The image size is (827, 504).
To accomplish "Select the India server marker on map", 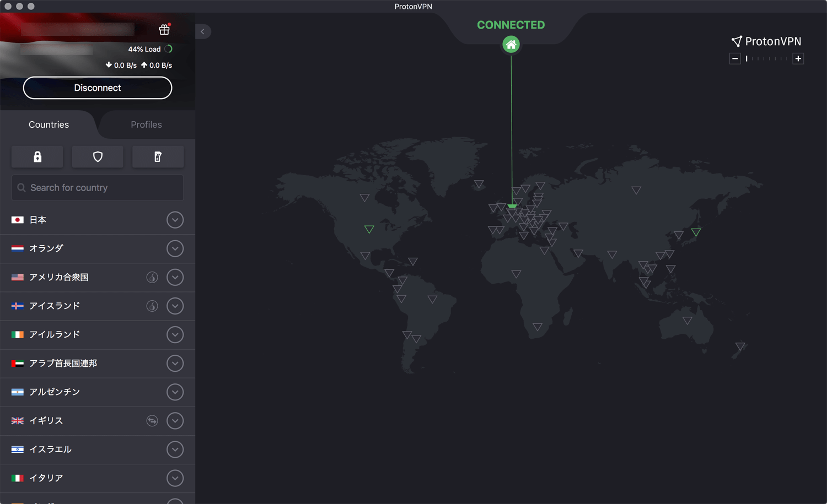I will pos(612,254).
